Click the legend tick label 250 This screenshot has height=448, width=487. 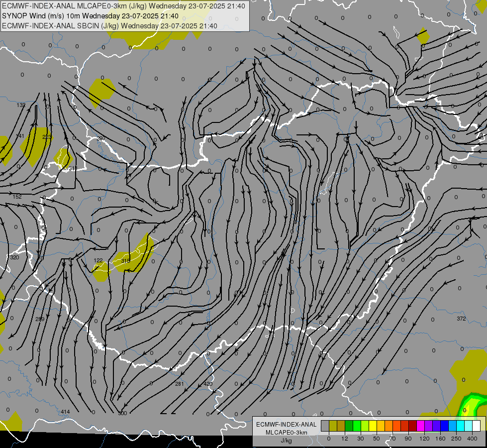[x=456, y=439]
